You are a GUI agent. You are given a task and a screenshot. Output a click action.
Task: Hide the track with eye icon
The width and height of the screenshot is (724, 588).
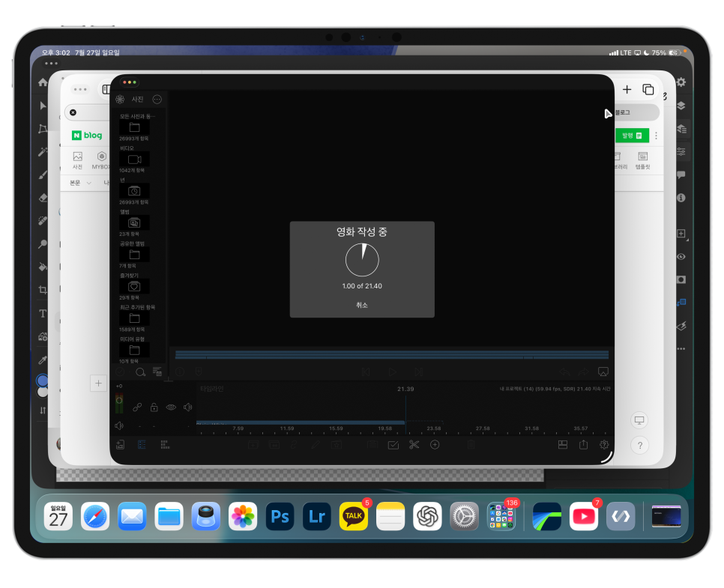click(171, 407)
